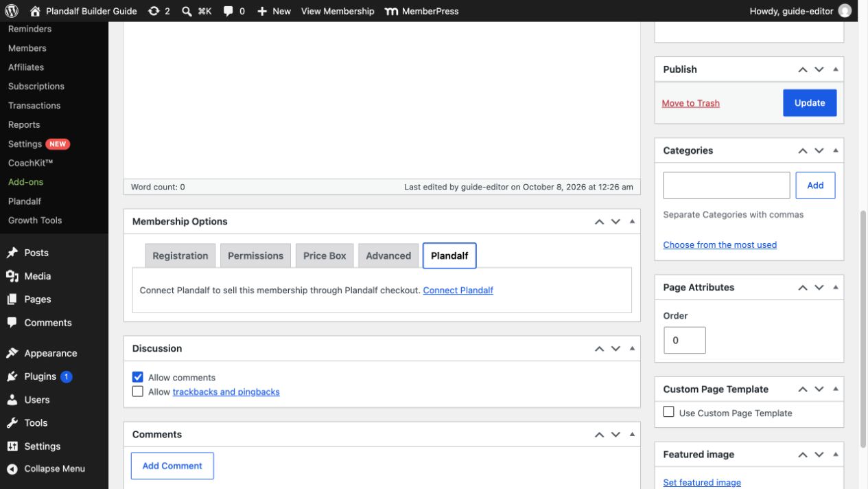Click the MemberPress logo icon in admin bar
Screen dimensions: 868x489
click(391, 11)
